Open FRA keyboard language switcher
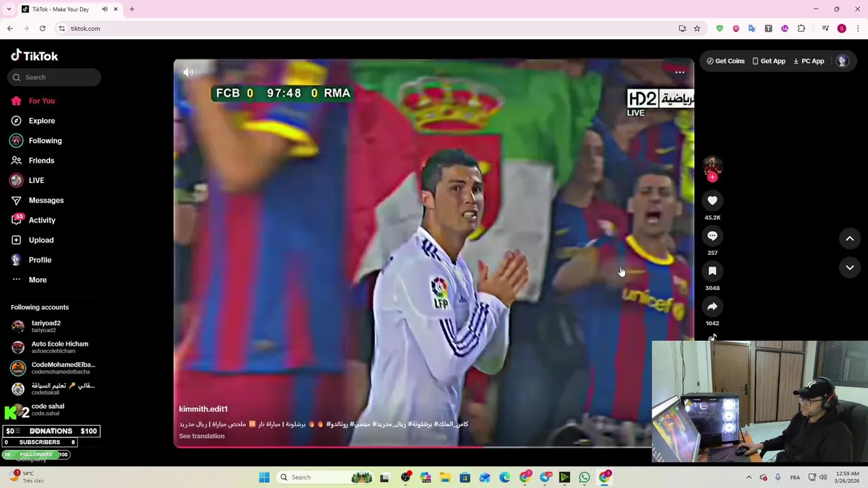 coord(795,477)
